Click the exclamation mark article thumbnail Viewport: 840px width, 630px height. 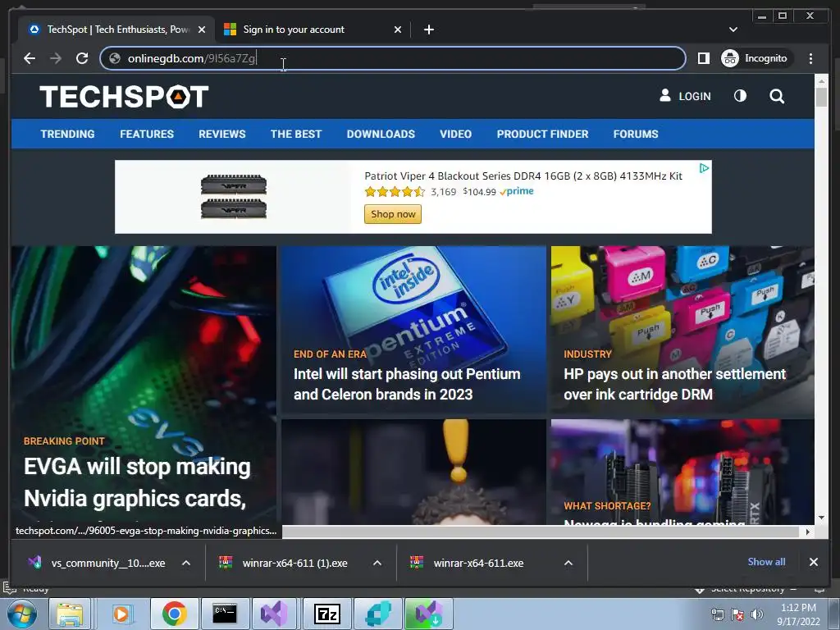pyautogui.click(x=413, y=472)
